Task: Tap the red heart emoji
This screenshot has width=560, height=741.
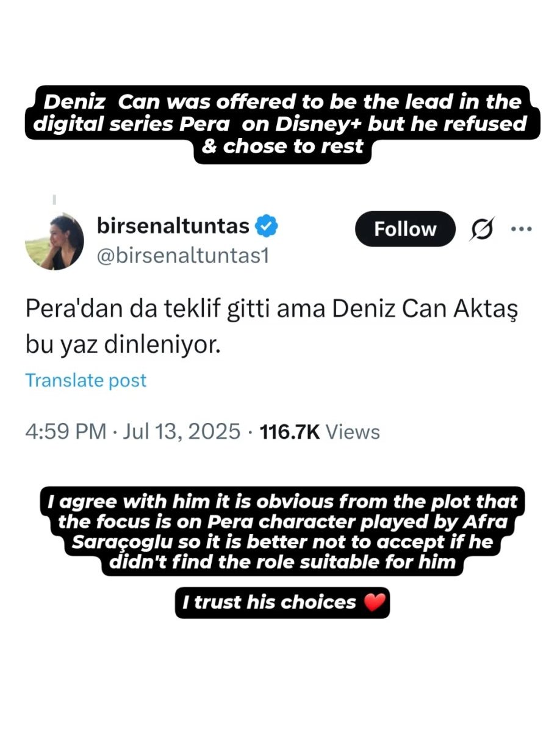Action: pos(375,603)
